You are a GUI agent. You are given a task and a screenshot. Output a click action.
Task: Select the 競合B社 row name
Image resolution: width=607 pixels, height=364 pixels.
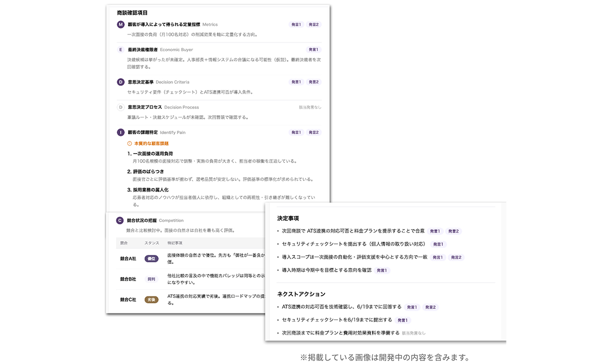(x=128, y=279)
